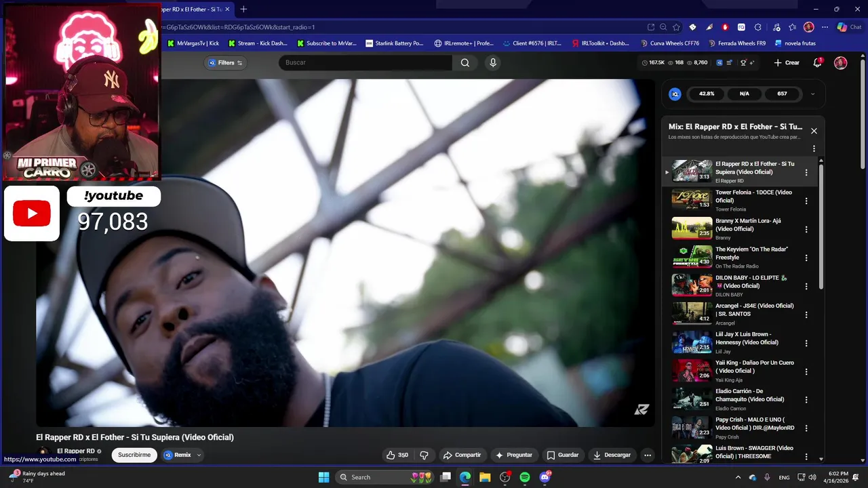Expand the Remix dropdown arrow
This screenshot has height=488, width=868.
click(x=199, y=455)
